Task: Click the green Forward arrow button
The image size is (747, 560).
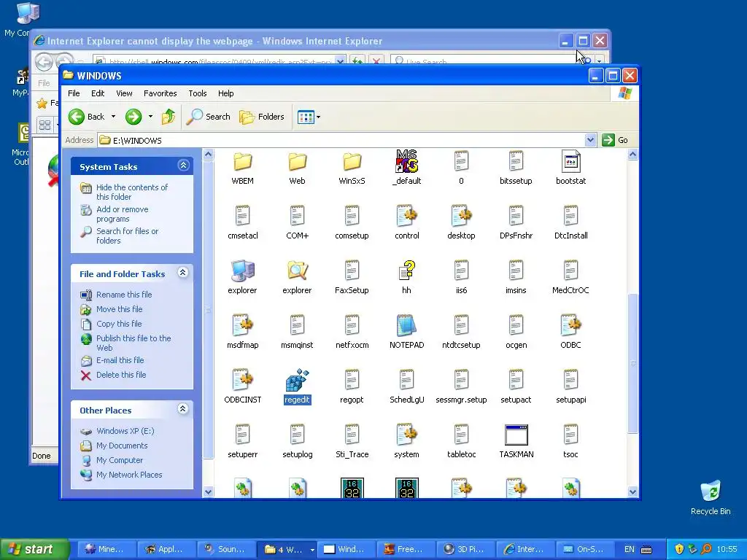Action: (133, 117)
